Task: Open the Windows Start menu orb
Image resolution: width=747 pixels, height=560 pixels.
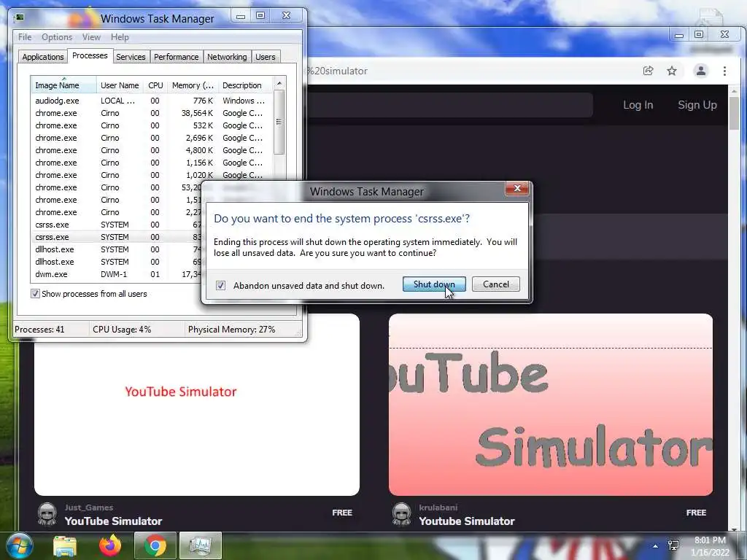Action: (x=20, y=545)
